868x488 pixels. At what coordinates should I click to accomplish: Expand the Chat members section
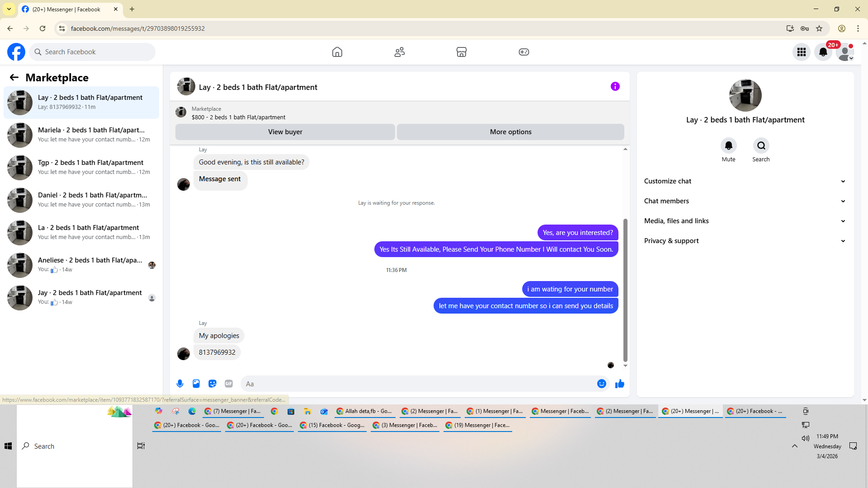click(x=745, y=201)
